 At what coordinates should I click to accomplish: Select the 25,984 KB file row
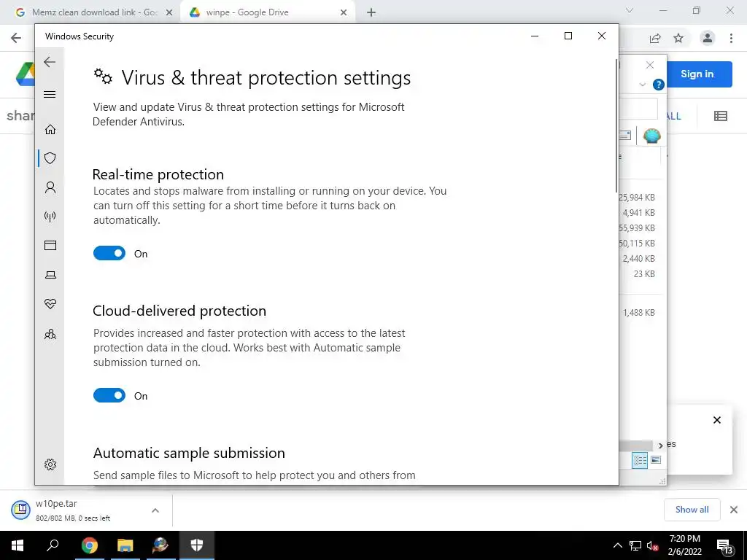[636, 197]
